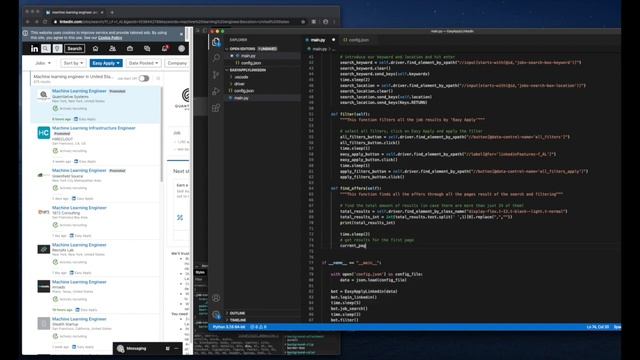Click the LinkedIn Search button
640x360 pixels.
click(x=75, y=49)
